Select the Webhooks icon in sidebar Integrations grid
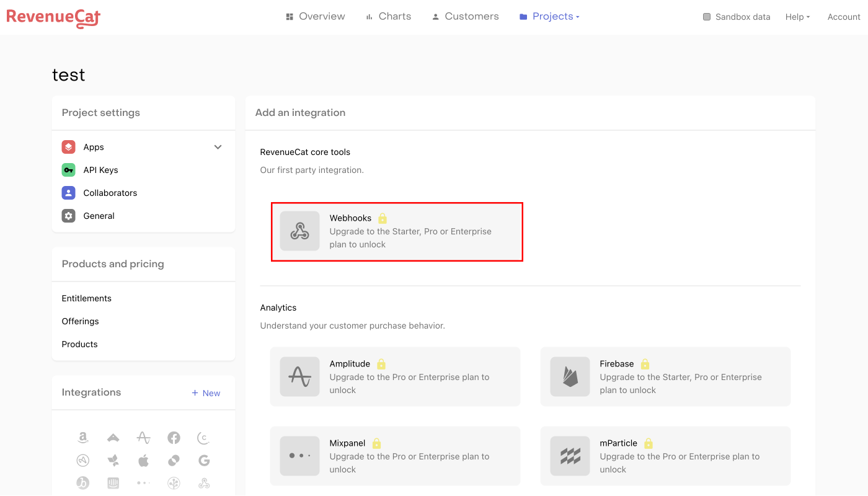Screen dimensions: 868x496 coord(204,482)
